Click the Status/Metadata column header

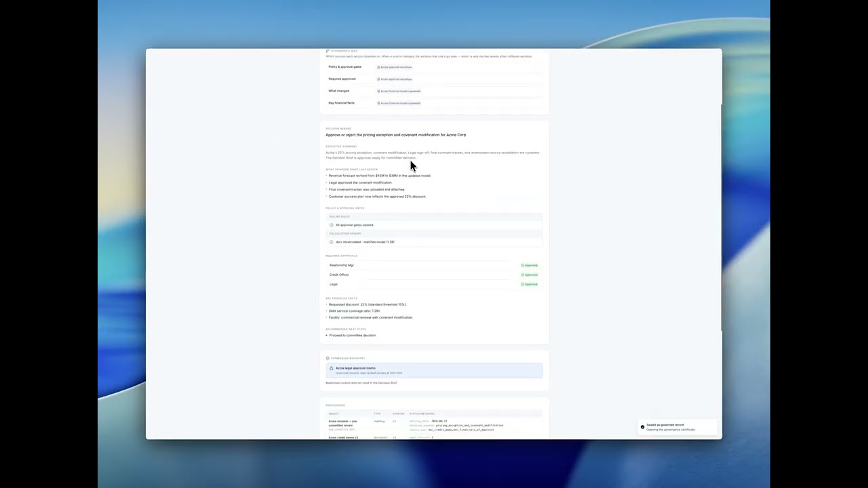pyautogui.click(x=422, y=413)
